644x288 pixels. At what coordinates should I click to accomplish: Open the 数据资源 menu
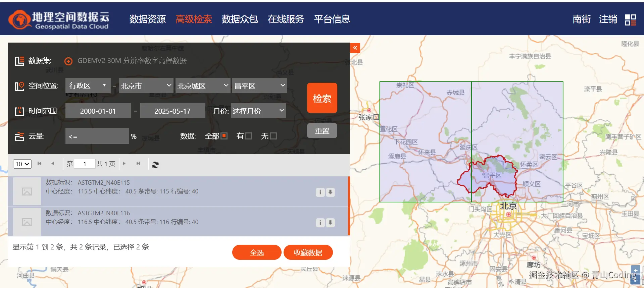(x=148, y=19)
